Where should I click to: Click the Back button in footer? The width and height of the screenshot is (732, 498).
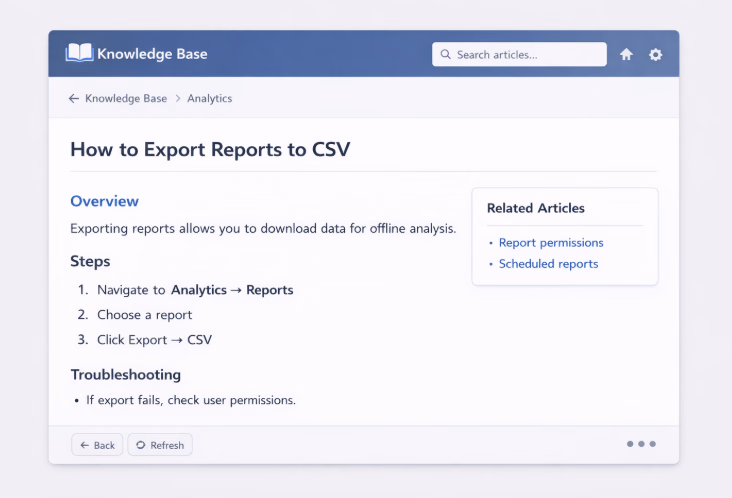(x=97, y=445)
